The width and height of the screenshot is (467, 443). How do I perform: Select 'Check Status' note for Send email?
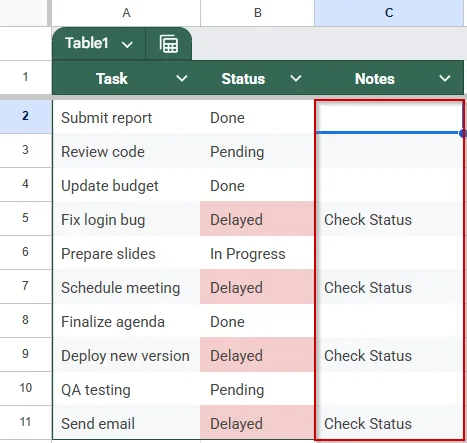(x=389, y=423)
